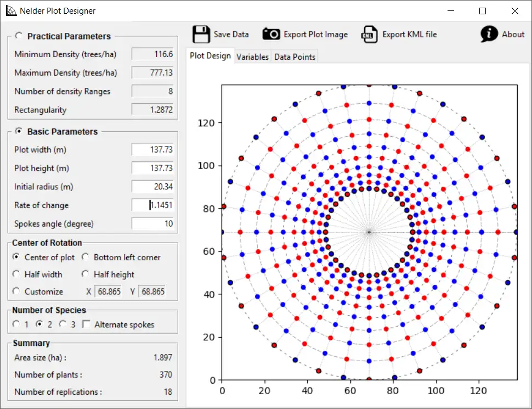The image size is (532, 409).
Task: Click the Rectangularity field
Action: pos(152,110)
